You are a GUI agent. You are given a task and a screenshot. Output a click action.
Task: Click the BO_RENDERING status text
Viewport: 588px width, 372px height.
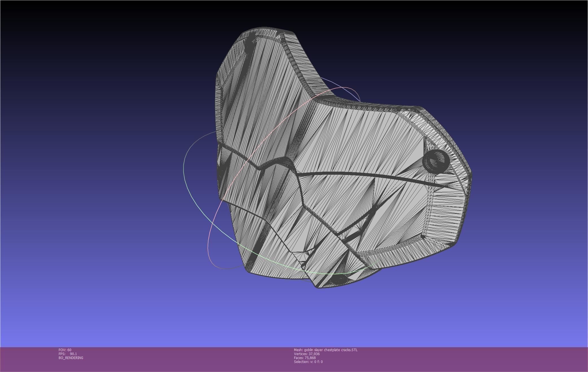tap(71, 358)
